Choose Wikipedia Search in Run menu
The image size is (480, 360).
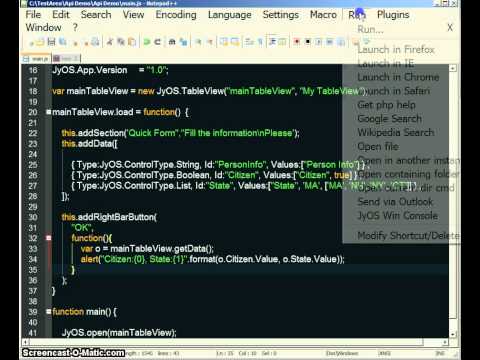pos(396,133)
